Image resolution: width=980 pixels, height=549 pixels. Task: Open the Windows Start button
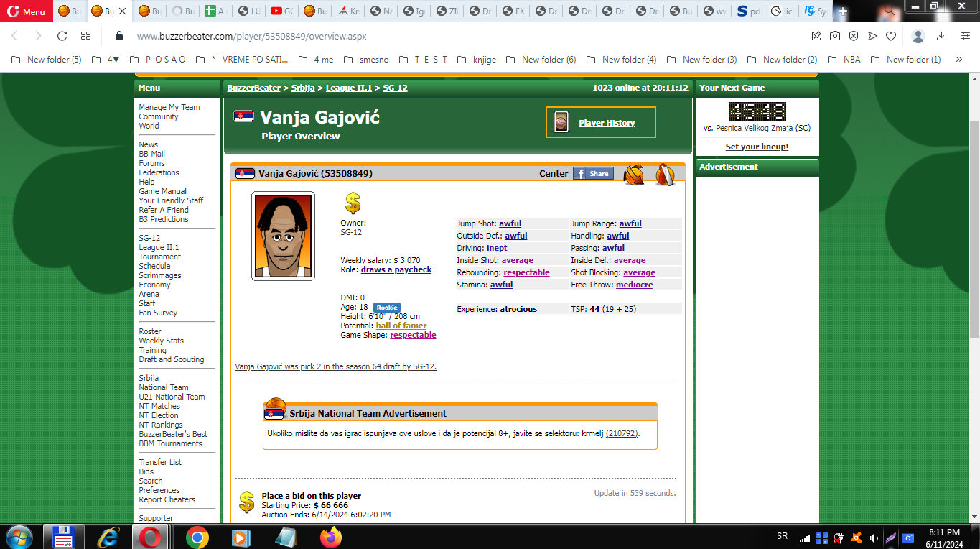coord(18,537)
